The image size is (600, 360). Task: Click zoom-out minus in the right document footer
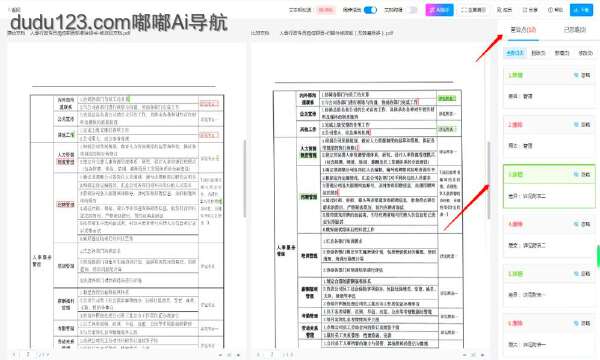[464, 355]
